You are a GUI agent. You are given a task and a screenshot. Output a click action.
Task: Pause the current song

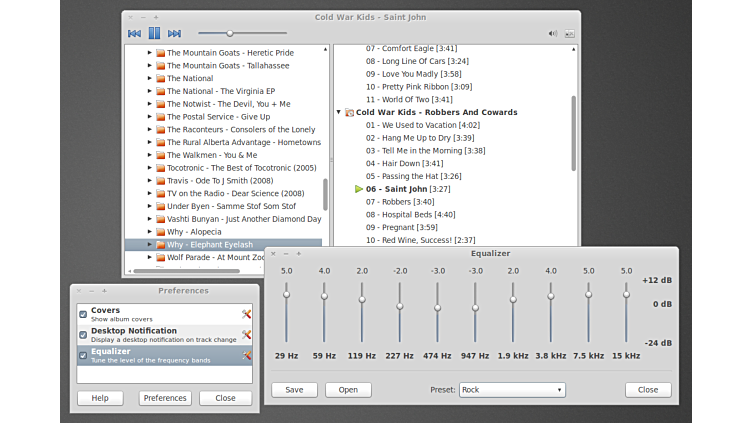[x=154, y=33]
